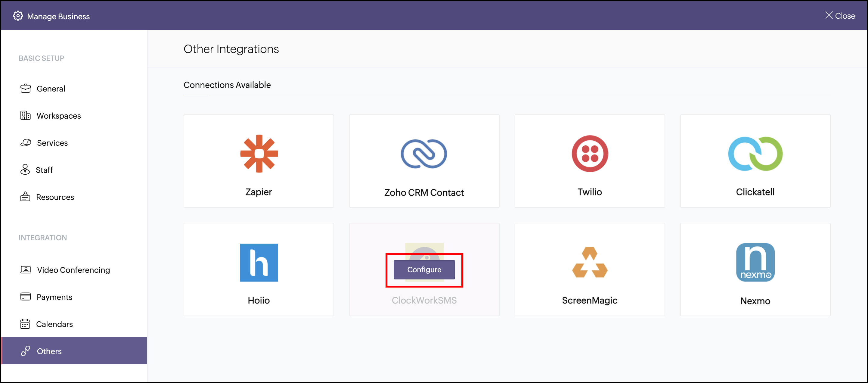
Task: Select the Zoho CRM Contact logo
Action: pyautogui.click(x=424, y=154)
